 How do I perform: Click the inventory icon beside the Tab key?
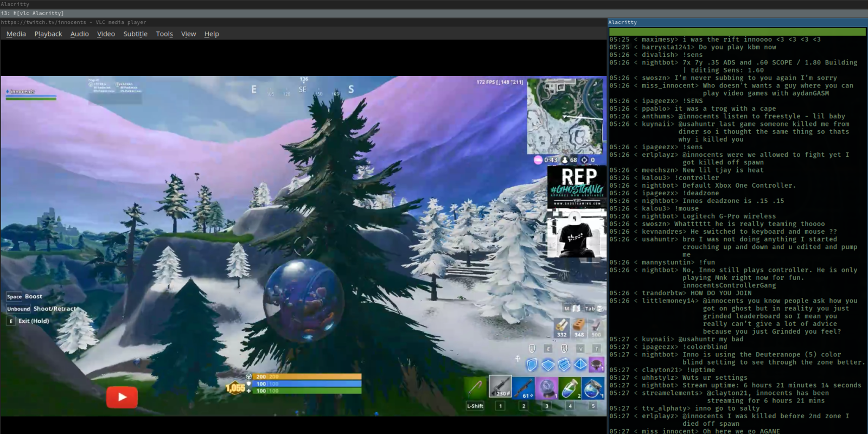[599, 308]
